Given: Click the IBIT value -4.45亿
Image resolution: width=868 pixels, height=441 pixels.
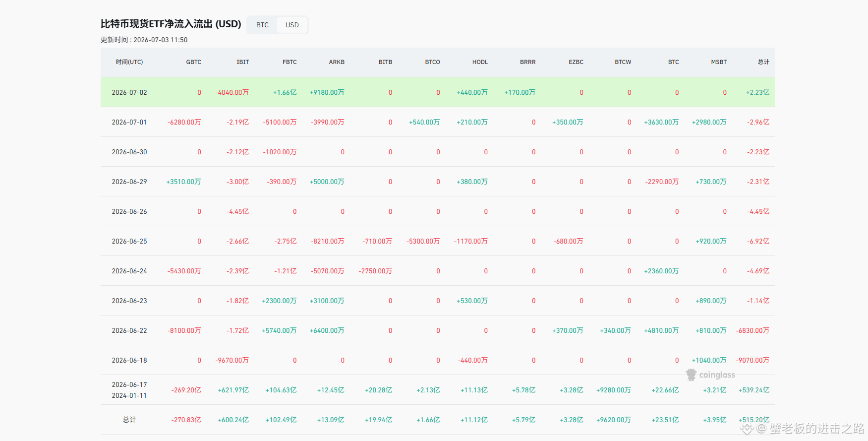Looking at the screenshot, I should 237,211.
